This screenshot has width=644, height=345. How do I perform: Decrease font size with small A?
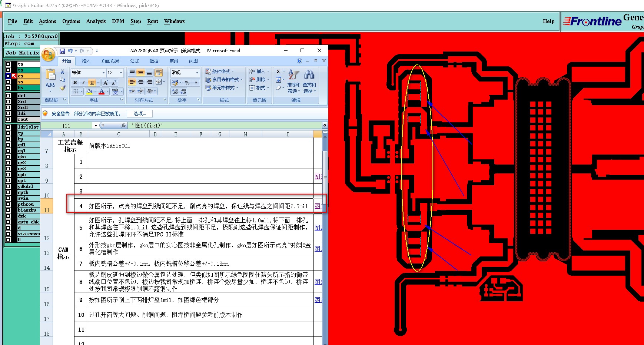pos(114,83)
